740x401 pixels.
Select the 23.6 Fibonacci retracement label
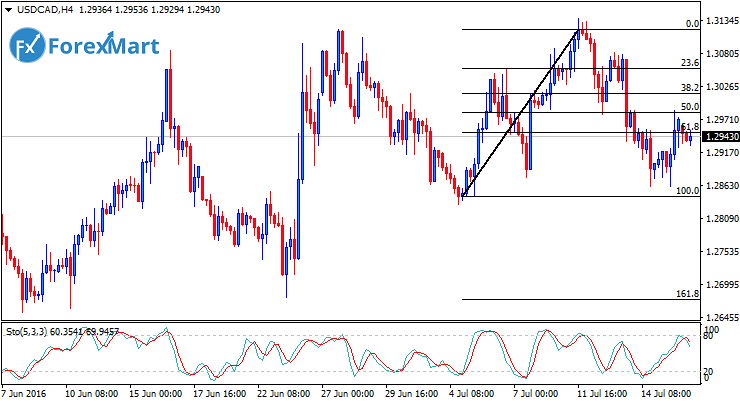point(689,63)
